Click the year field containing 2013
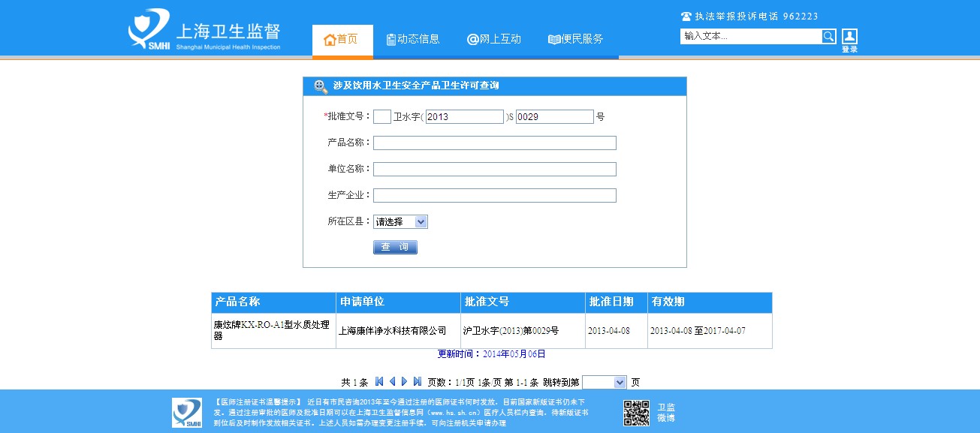Viewport: 980px width, 433px height. (464, 116)
